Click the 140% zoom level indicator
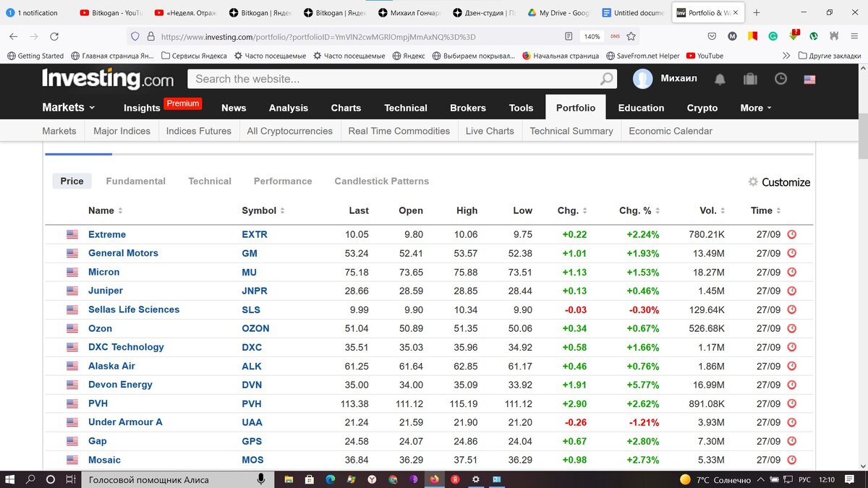This screenshot has height=488, width=868. pyautogui.click(x=592, y=36)
